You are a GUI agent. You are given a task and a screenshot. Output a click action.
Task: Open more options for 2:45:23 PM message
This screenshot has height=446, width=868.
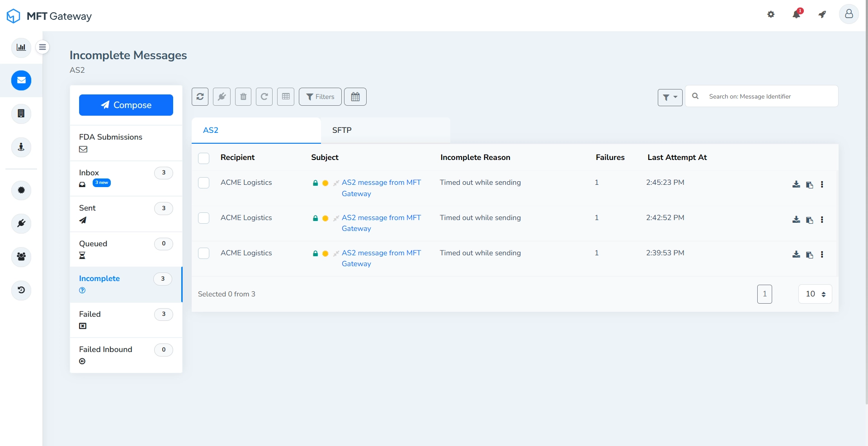pyautogui.click(x=822, y=184)
